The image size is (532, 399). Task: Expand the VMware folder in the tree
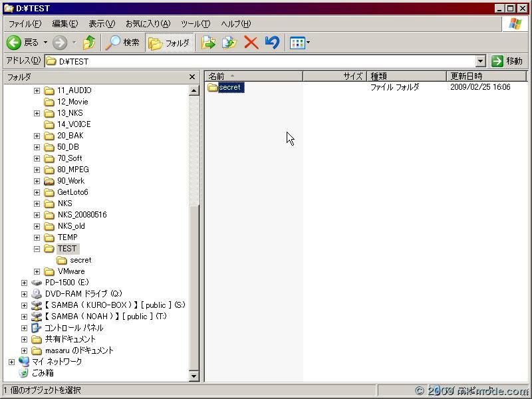37,271
